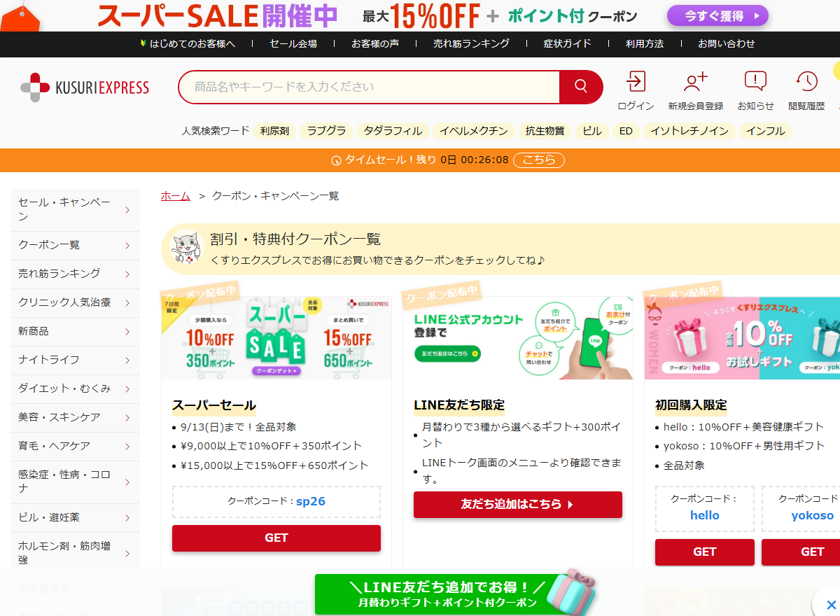This screenshot has height=616, width=840.
Task: Click the cat mascot icon
Action: (185, 248)
